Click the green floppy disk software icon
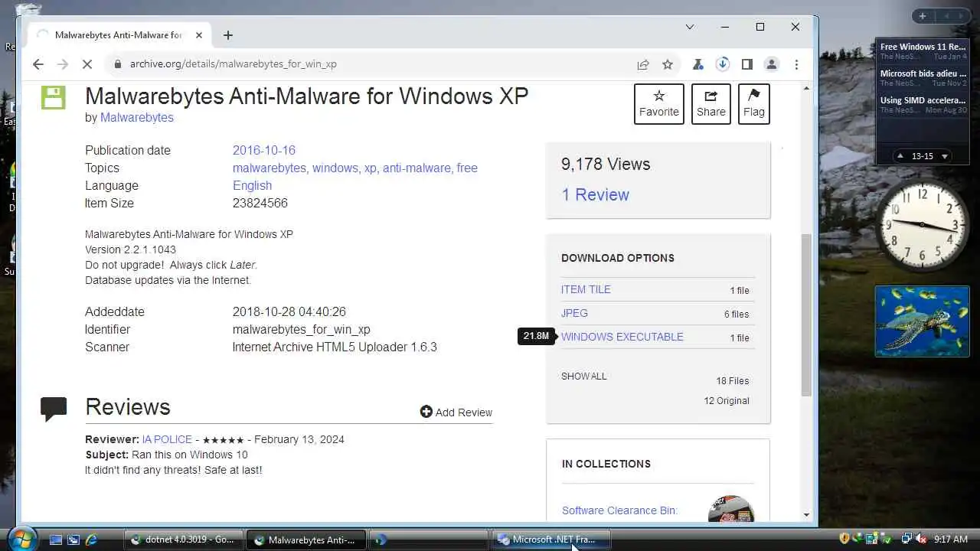Image resolution: width=980 pixels, height=551 pixels. [x=53, y=97]
